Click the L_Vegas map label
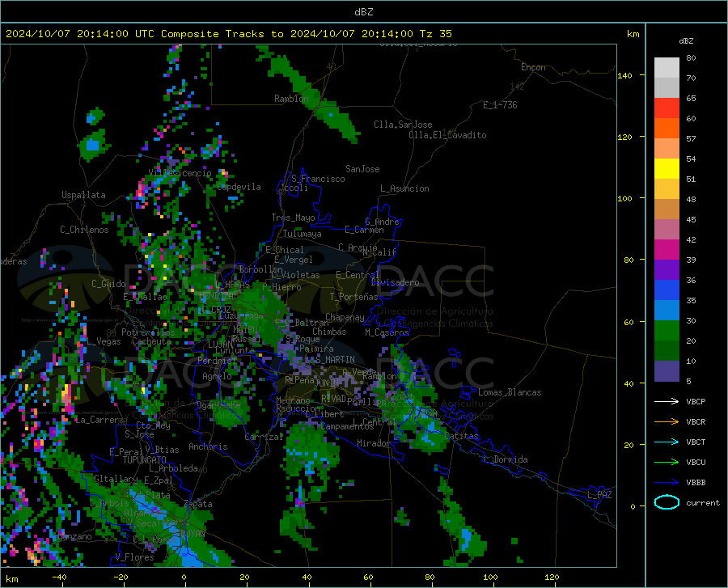This screenshot has height=588, width=728. 104,342
